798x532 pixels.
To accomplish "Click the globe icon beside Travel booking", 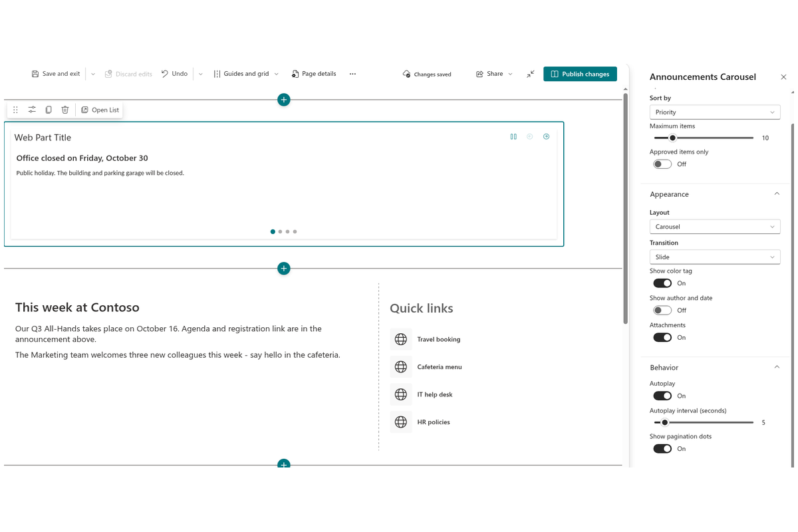I will click(x=401, y=339).
